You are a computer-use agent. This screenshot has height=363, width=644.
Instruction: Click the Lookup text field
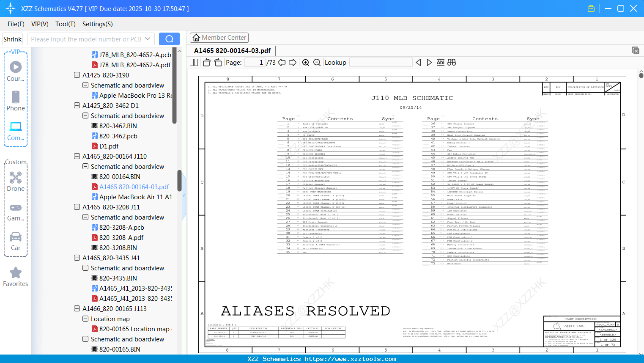[x=381, y=63]
